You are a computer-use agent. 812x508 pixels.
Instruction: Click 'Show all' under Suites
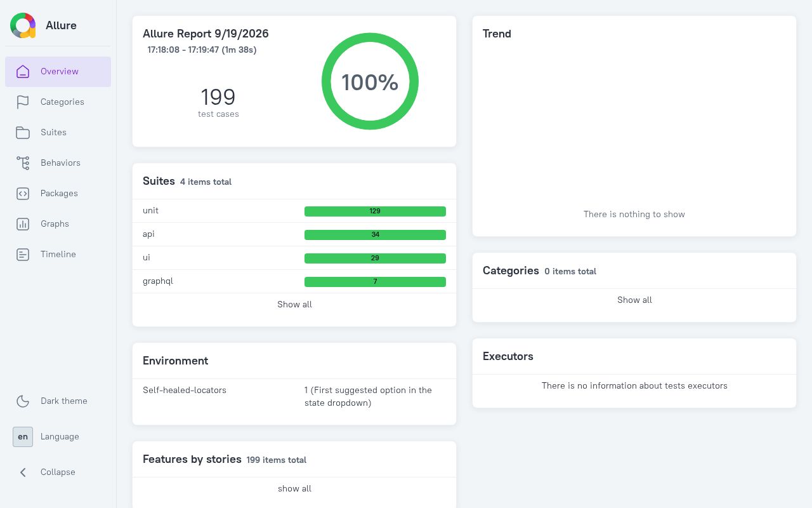(294, 304)
